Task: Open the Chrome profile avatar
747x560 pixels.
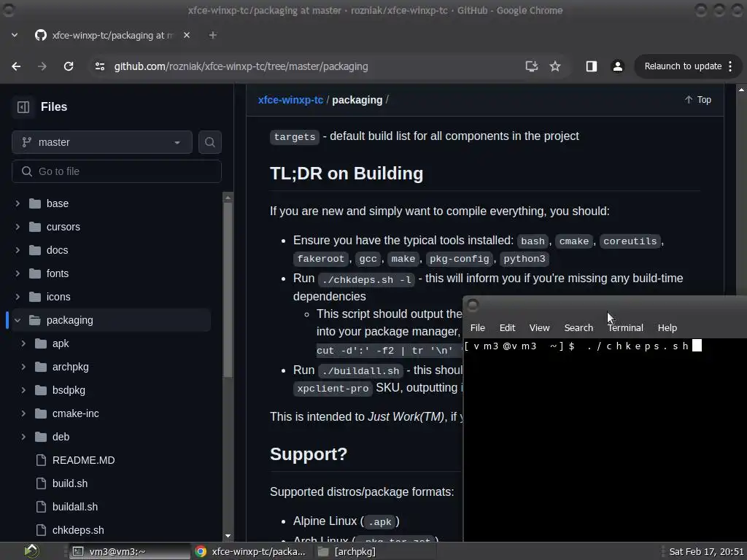Action: tap(617, 66)
